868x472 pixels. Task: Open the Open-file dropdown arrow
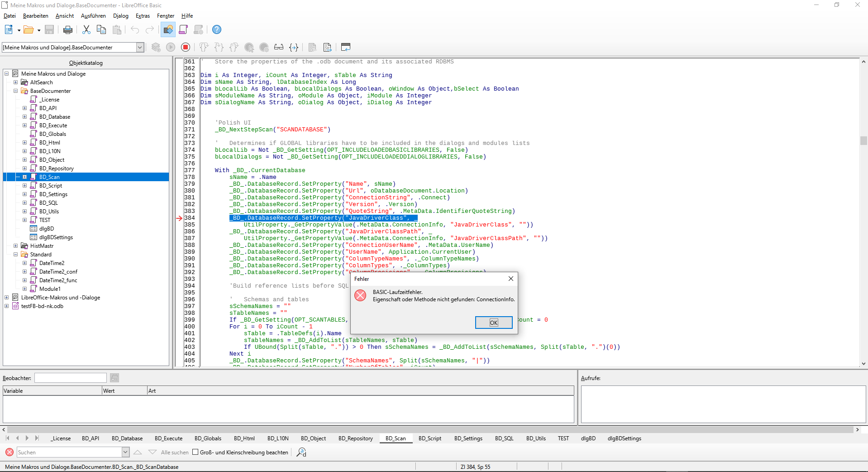click(x=38, y=30)
